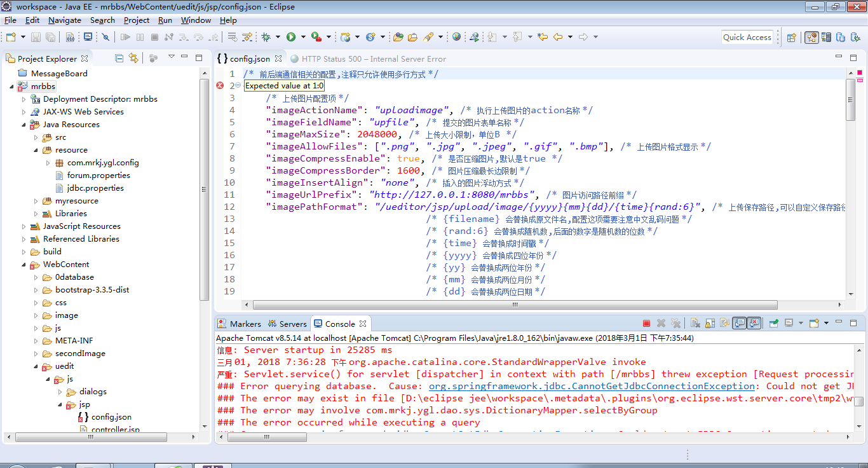Toggle the line 2 code folding marker
This screenshot has height=468, width=868.
tap(238, 85)
